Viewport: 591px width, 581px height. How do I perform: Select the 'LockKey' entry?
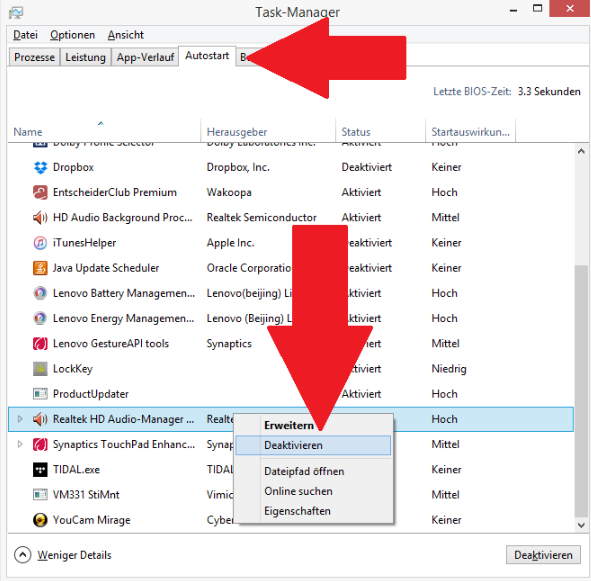click(73, 369)
